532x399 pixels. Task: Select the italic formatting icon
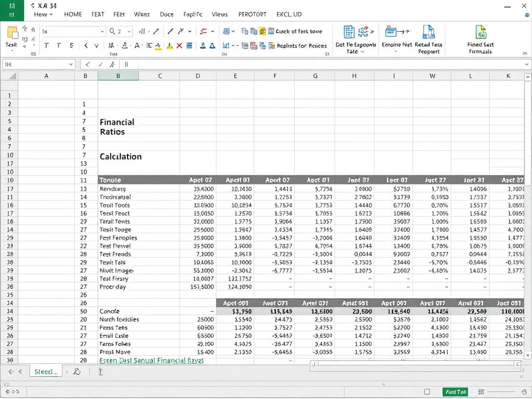click(59, 45)
